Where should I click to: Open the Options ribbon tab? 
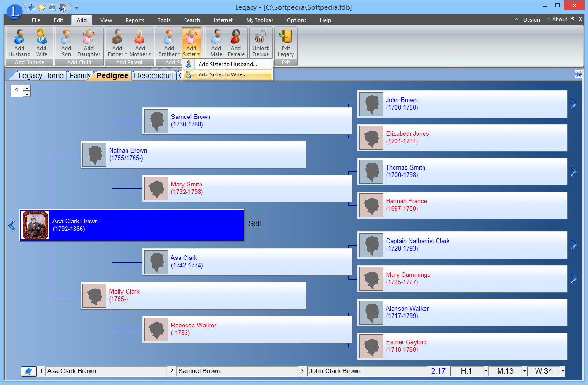click(x=297, y=20)
